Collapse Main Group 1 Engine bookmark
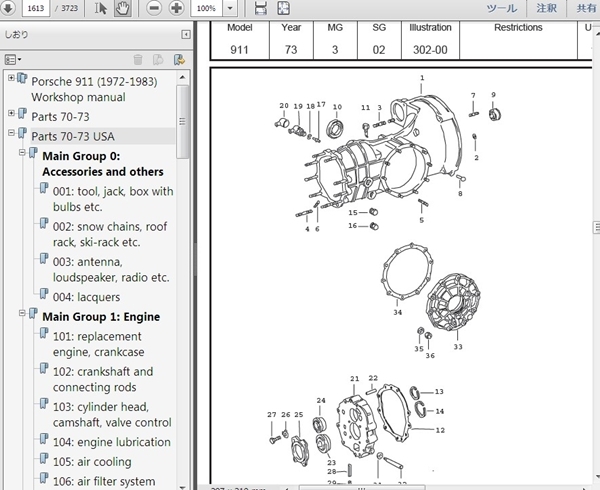The image size is (600, 490). (22, 313)
